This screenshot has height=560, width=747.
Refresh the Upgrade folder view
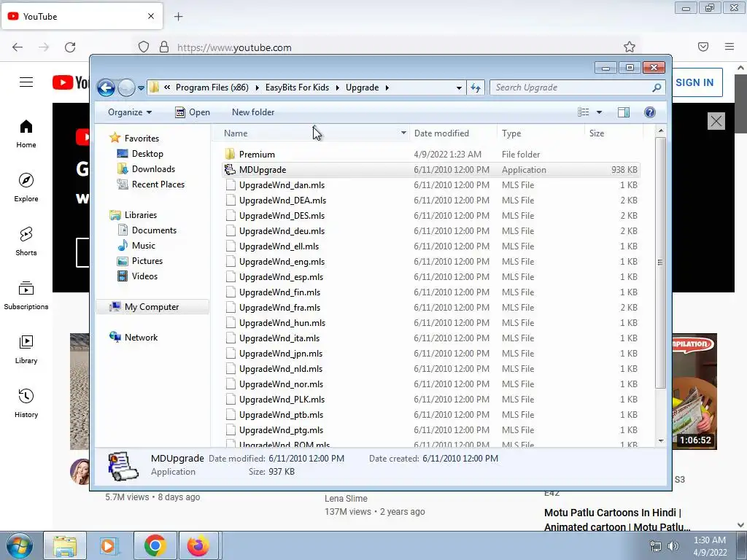click(476, 87)
